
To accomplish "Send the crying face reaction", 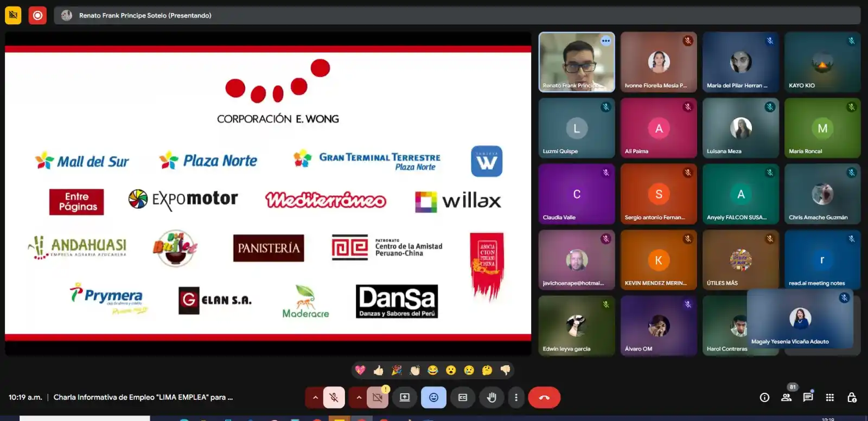I will tap(469, 370).
